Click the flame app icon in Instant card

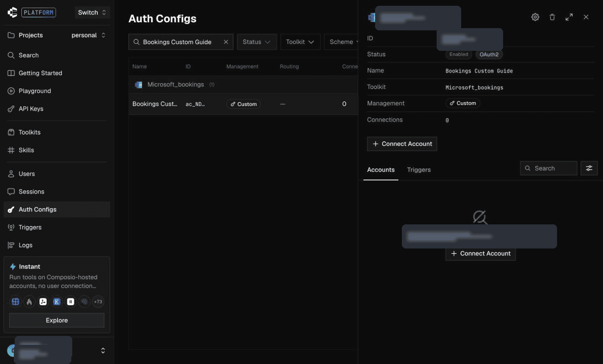[29, 302]
